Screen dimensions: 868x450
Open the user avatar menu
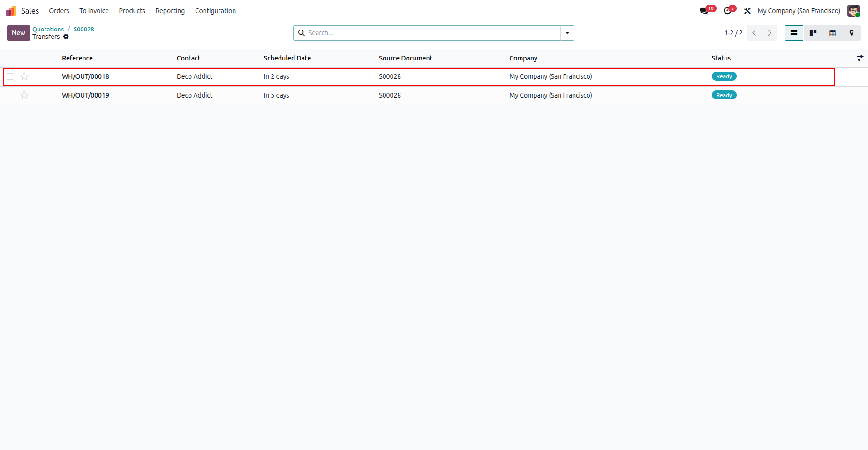pyautogui.click(x=853, y=11)
